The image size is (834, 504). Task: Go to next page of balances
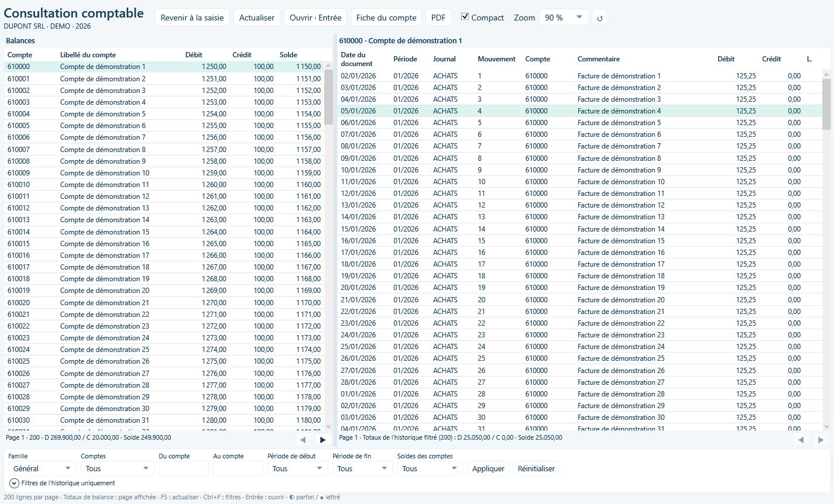[x=322, y=440]
